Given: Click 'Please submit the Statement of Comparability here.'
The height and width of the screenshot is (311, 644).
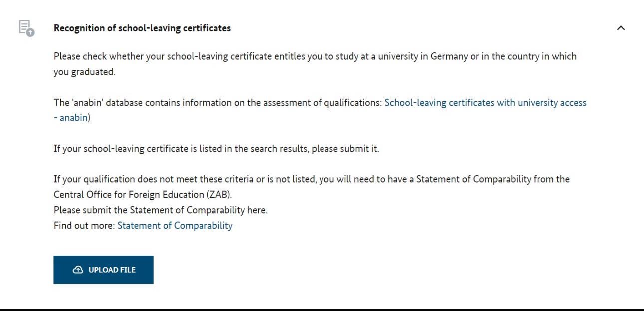Looking at the screenshot, I should pyautogui.click(x=160, y=210).
